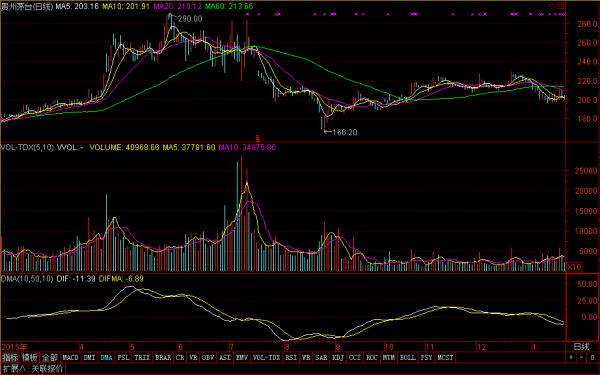Select the KDJ indicator tab
The image size is (600, 375).
pos(338,357)
